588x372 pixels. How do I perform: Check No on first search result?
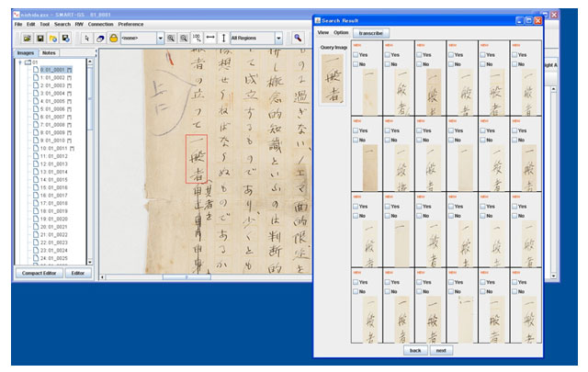coord(356,63)
